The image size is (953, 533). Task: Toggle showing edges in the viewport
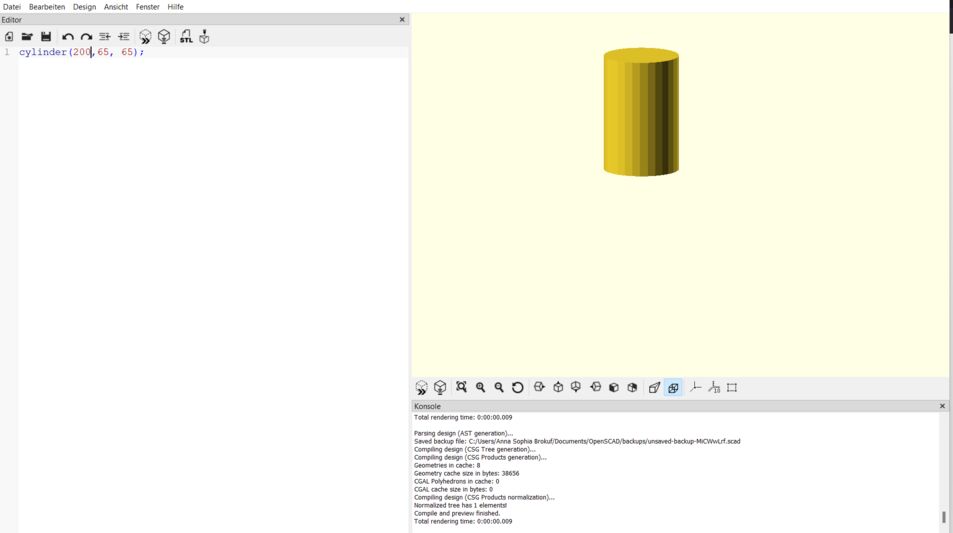coord(732,387)
